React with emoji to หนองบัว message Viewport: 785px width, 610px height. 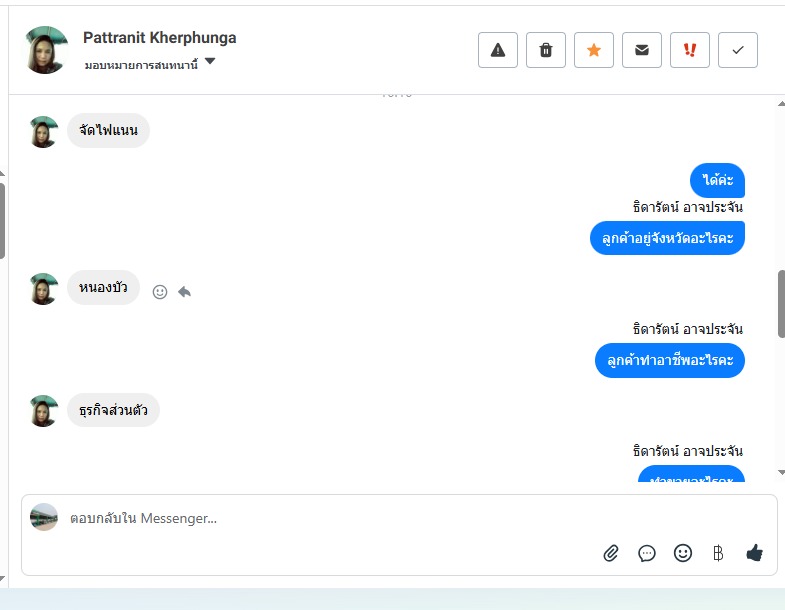[160, 292]
